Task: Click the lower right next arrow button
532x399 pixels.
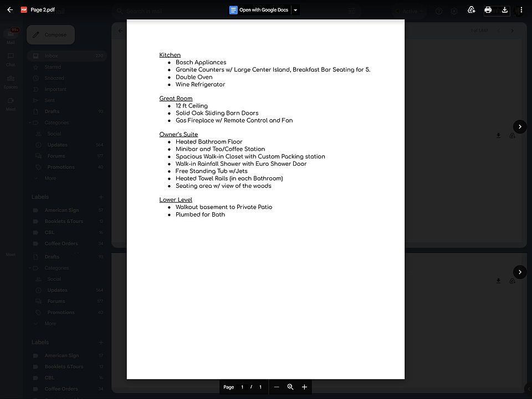Action: tap(519, 272)
